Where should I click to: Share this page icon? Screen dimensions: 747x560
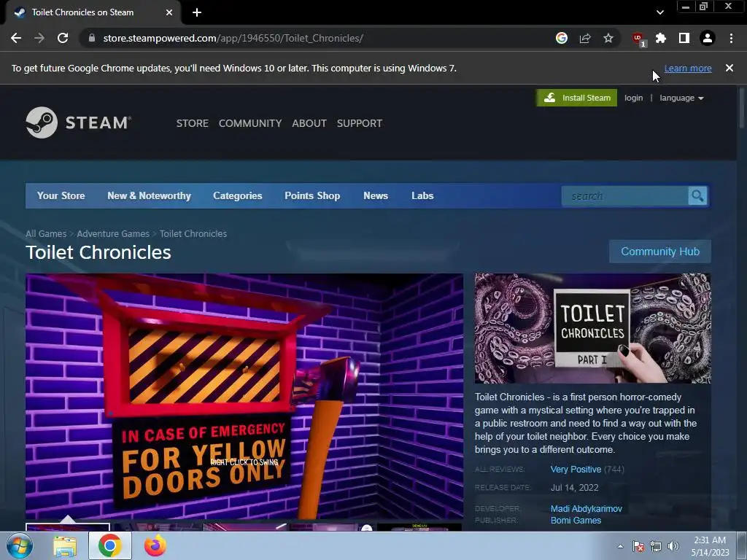[585, 38]
